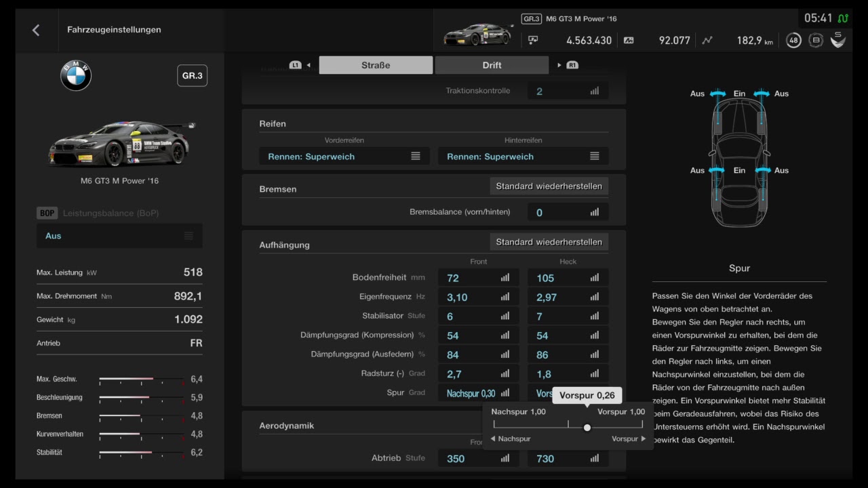Open the Hinterreifen tyre list icon
Screen dimensions: 868x488
(595, 156)
